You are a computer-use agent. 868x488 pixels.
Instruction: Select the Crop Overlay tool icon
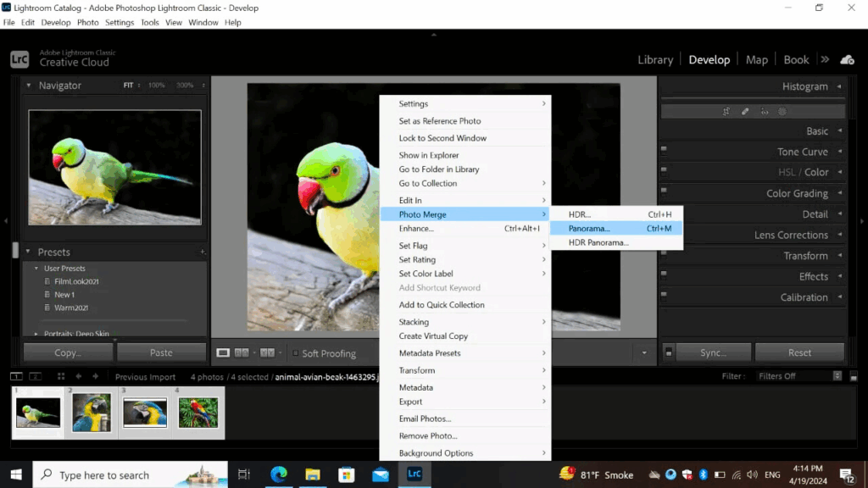tap(726, 111)
